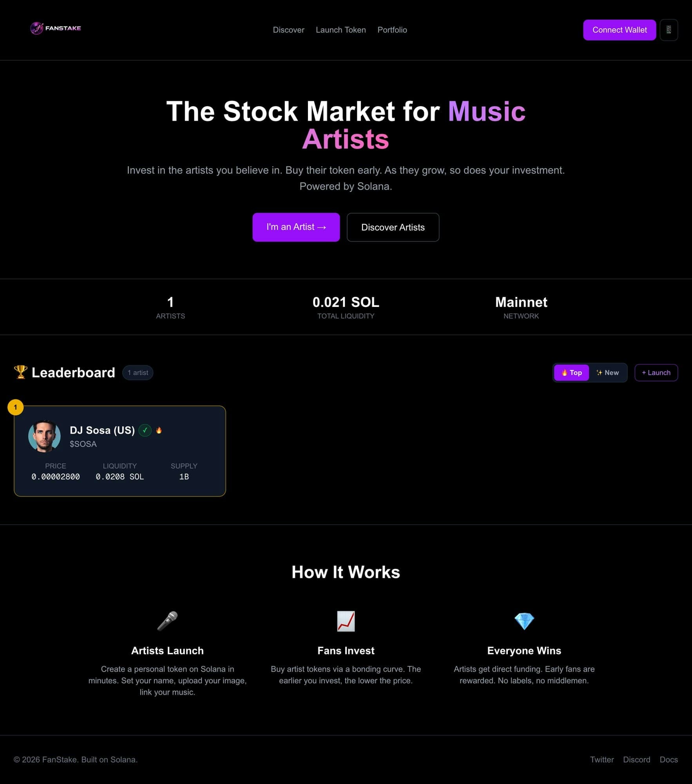Click the FanStake logo
692x784 pixels.
55,28
